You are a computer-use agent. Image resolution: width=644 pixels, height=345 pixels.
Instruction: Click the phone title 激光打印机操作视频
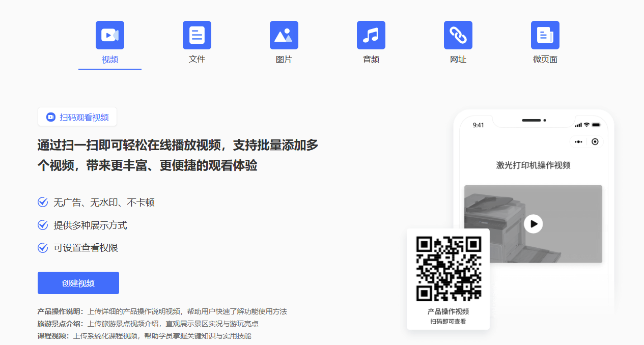(x=533, y=165)
